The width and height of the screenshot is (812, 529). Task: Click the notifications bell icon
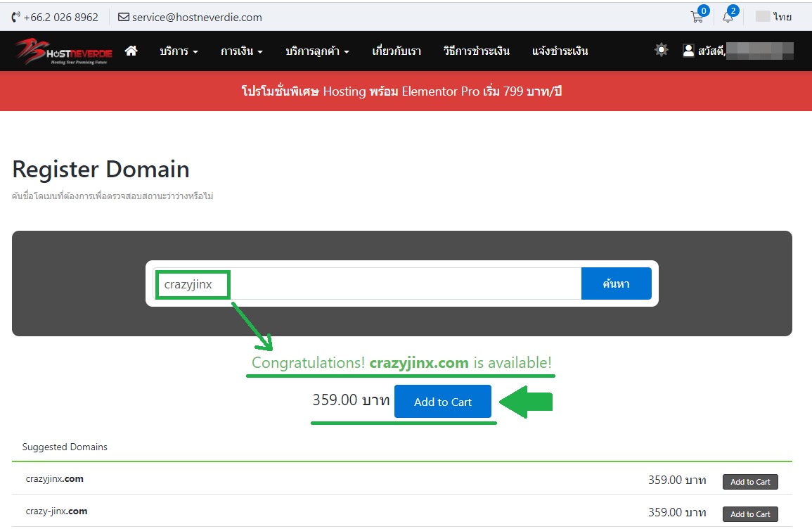(x=728, y=17)
